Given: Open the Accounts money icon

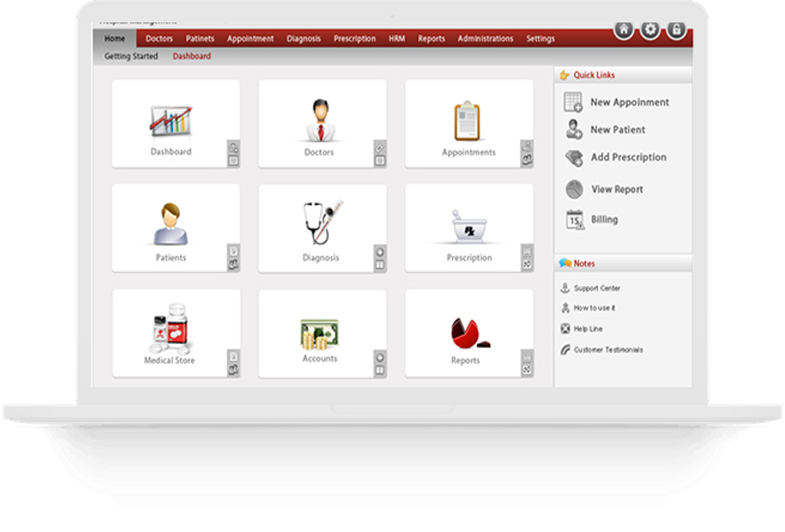Looking at the screenshot, I should [x=320, y=334].
